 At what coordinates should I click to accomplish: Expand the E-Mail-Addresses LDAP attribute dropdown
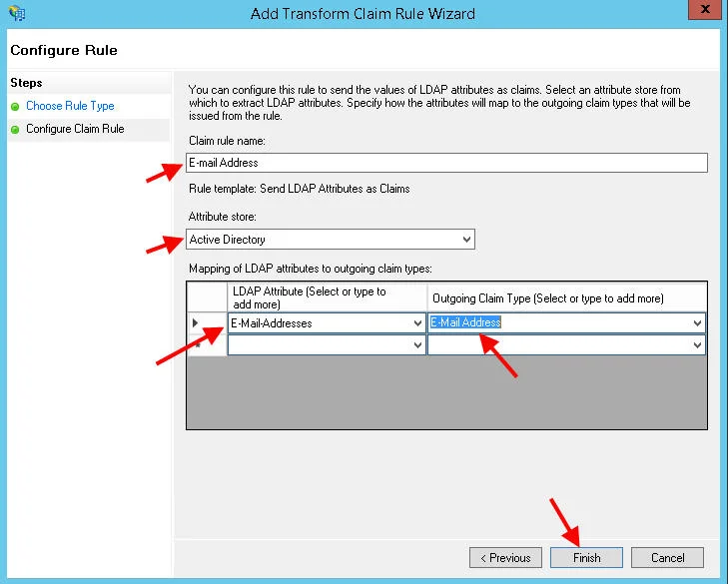(x=417, y=323)
